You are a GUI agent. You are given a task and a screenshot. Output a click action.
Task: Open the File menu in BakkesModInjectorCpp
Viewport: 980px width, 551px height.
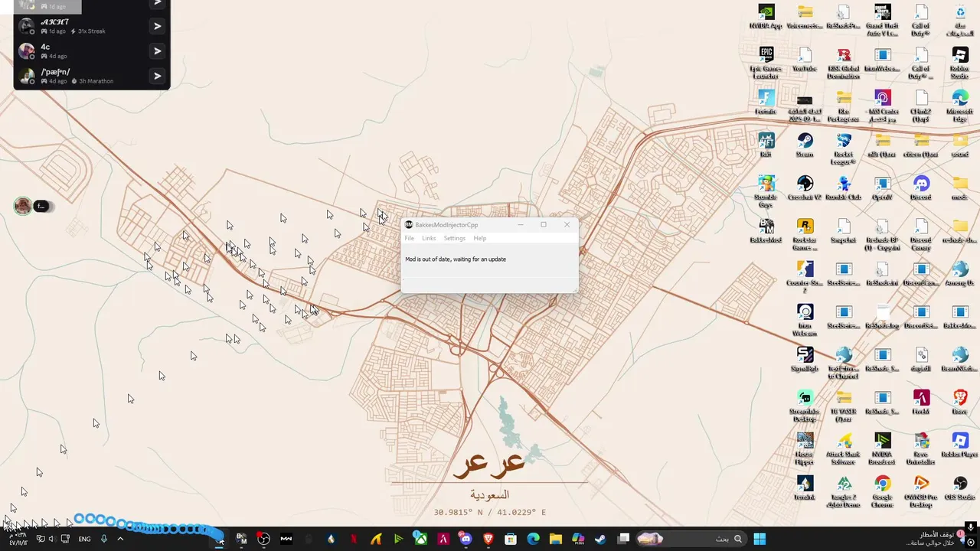coord(410,238)
